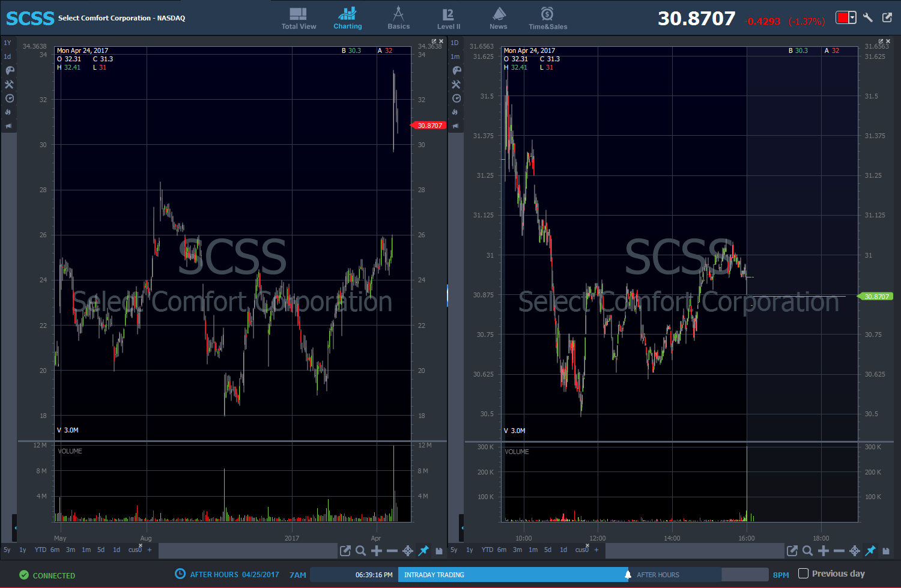
Task: Set left chart to 5y range
Action: tap(7, 550)
